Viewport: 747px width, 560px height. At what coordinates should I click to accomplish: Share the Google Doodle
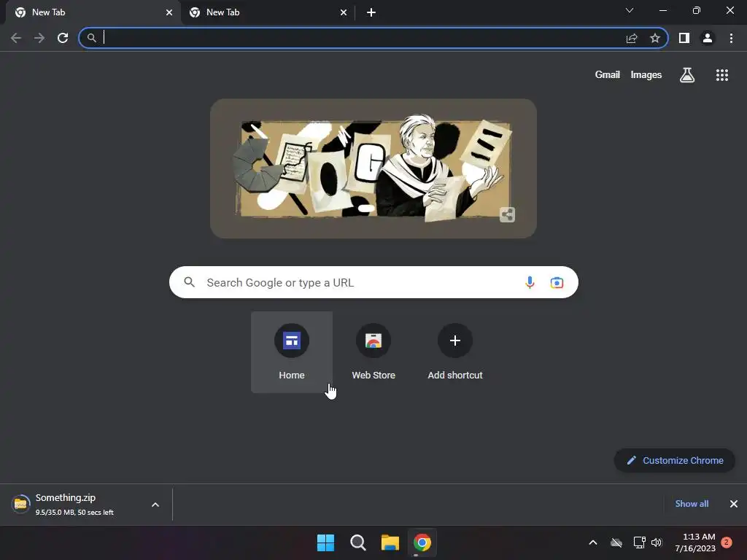508,215
